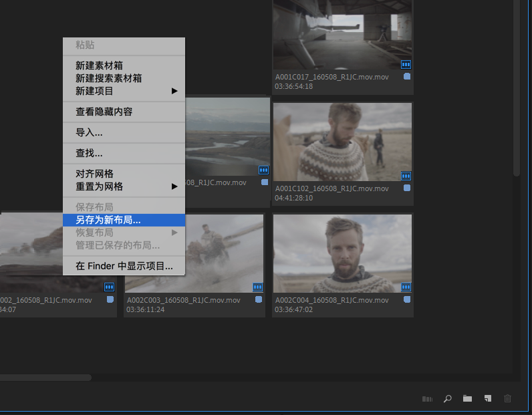Click blue label swatch of A002C004 clip
The image size is (532, 415).
[x=407, y=299]
